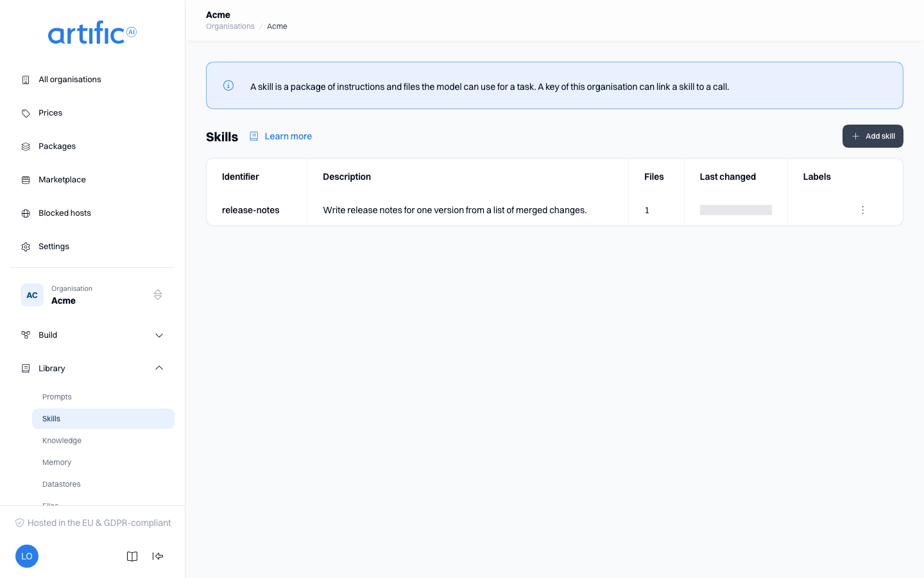Click the All organisations building icon

click(x=26, y=80)
